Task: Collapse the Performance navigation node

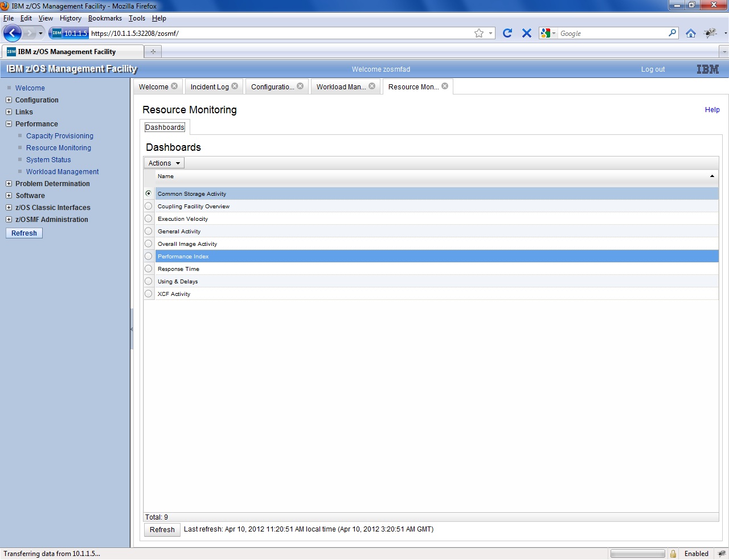Action: (9, 123)
